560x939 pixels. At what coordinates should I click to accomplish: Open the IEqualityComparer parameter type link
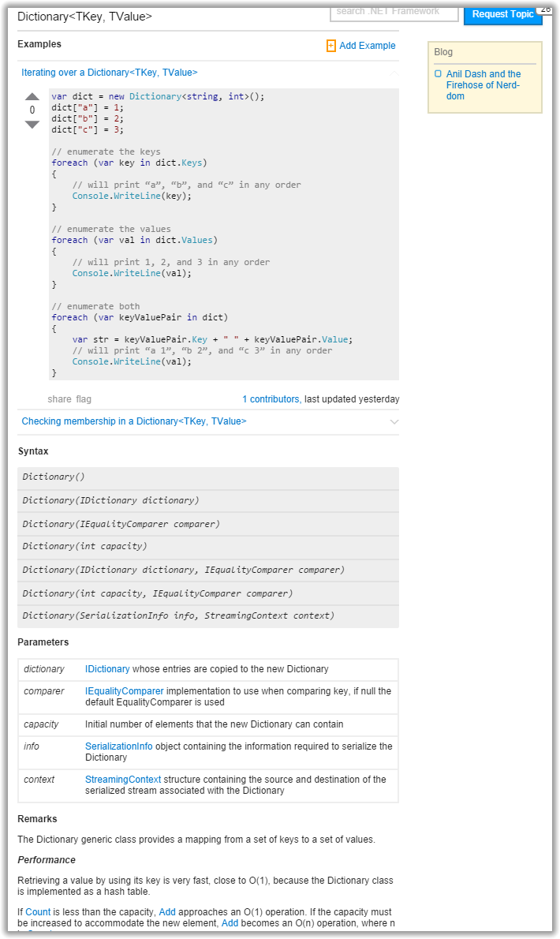[x=124, y=691]
